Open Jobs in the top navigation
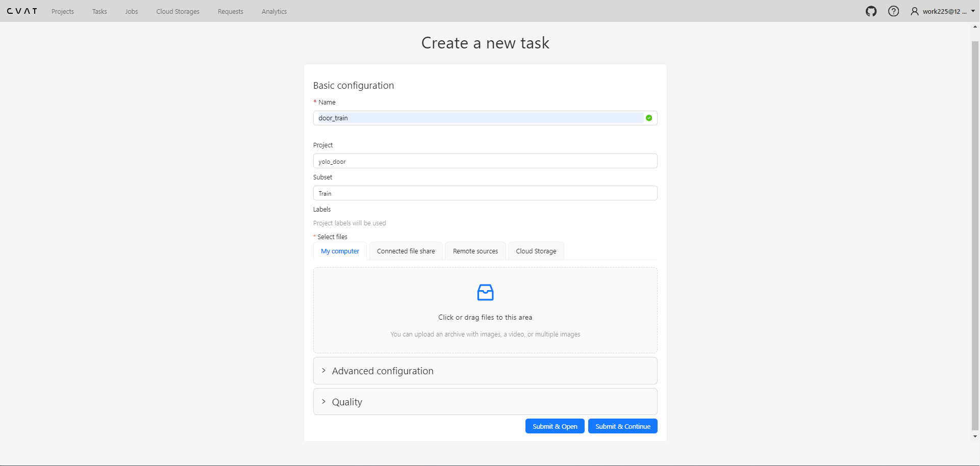 click(132, 11)
